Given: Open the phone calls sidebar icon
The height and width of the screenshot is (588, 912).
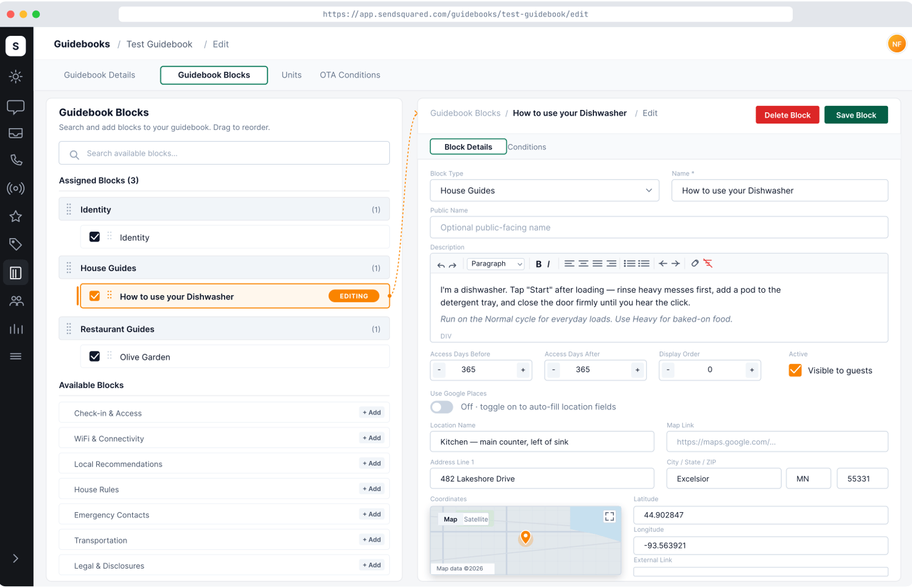Looking at the screenshot, I should pyautogui.click(x=15, y=160).
